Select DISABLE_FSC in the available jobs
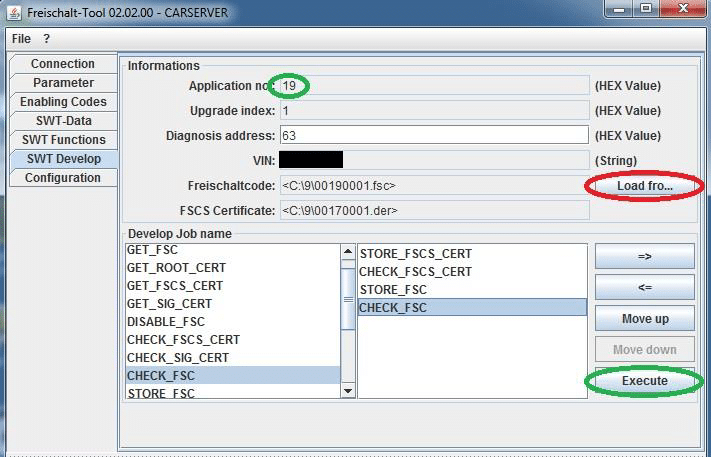Image resolution: width=715 pixels, height=457 pixels. click(166, 322)
